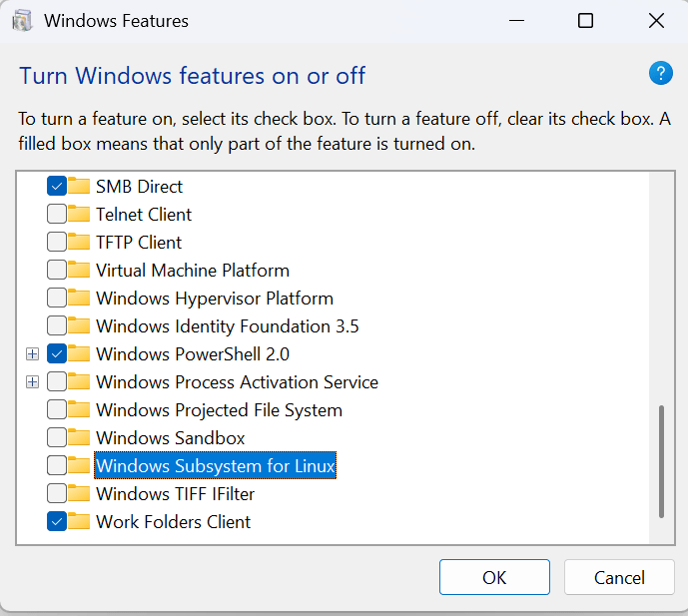Select highlighted Windows Subsystem for Linux label
Screen dimensions: 688x616
(215, 465)
